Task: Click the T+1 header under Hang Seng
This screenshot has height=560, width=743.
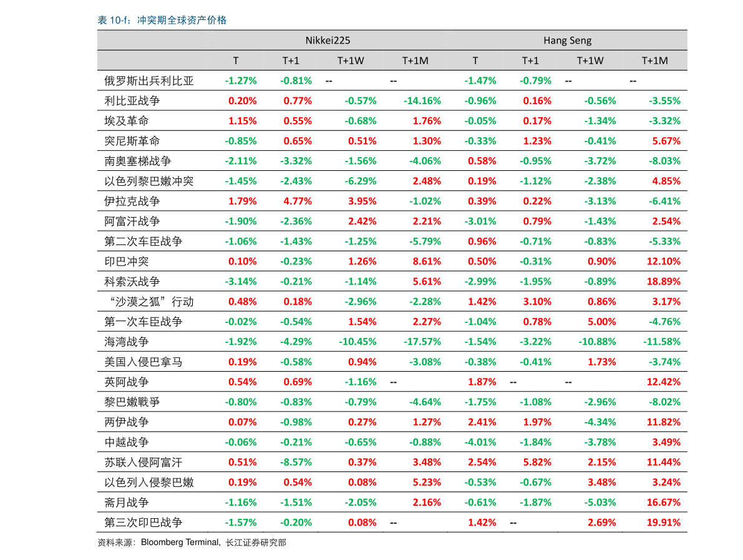Action: pyautogui.click(x=530, y=60)
